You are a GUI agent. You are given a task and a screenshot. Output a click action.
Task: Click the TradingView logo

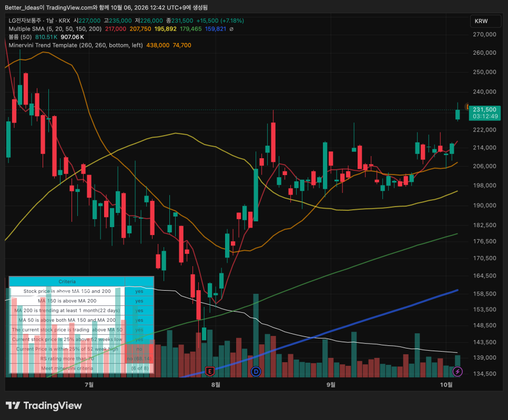point(44,405)
